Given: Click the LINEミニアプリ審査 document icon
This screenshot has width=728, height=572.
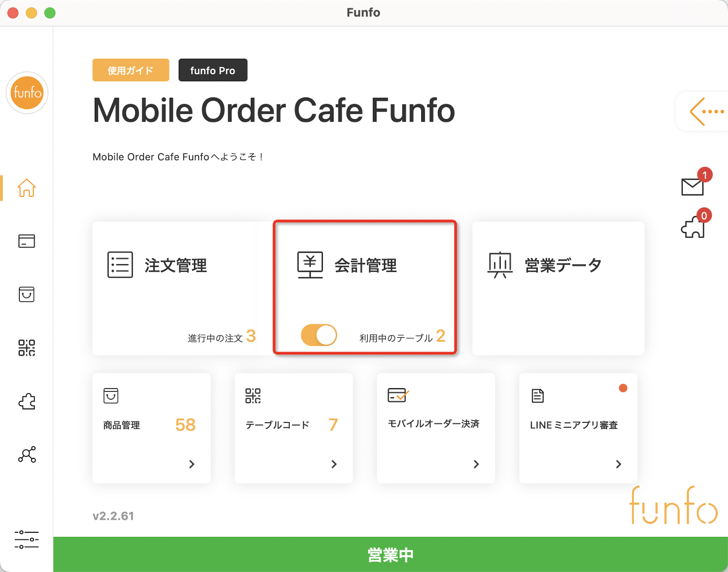Looking at the screenshot, I should 538,396.
